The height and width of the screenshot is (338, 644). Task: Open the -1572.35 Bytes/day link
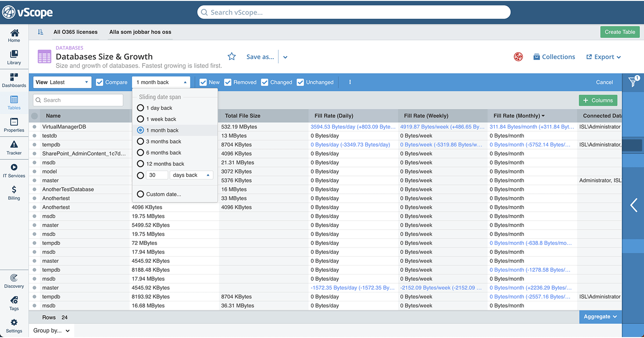point(353,288)
